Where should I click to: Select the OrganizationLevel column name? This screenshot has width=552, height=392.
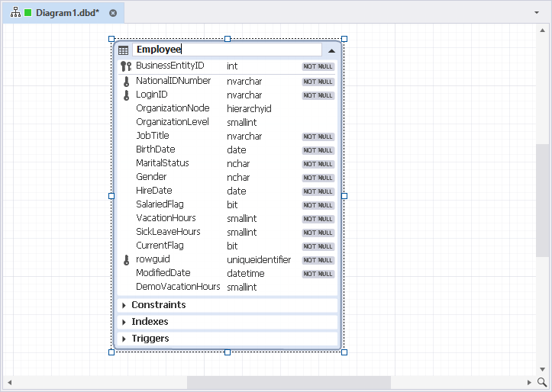tap(172, 122)
